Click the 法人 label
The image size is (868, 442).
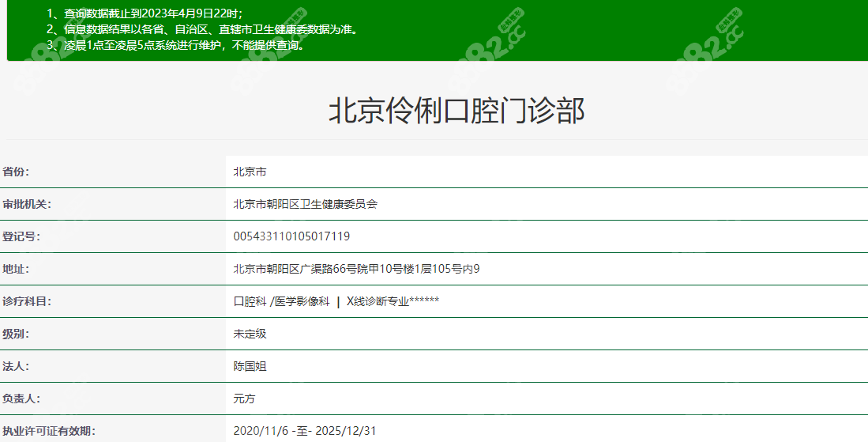coord(16,366)
